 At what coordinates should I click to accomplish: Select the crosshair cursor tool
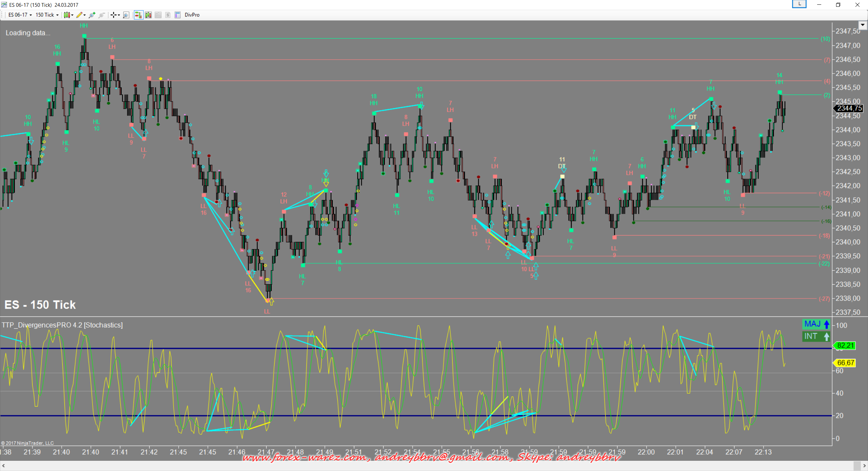(114, 15)
